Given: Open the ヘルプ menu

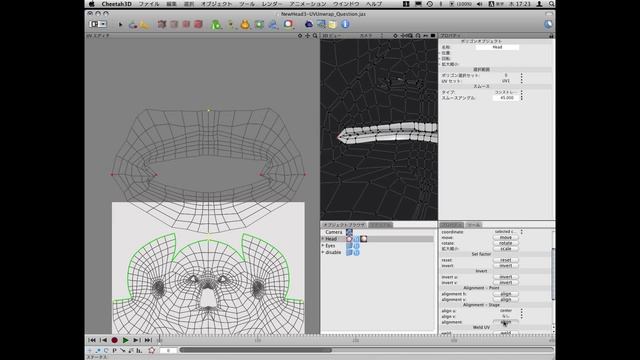Looking at the screenshot, I should (374, 4).
